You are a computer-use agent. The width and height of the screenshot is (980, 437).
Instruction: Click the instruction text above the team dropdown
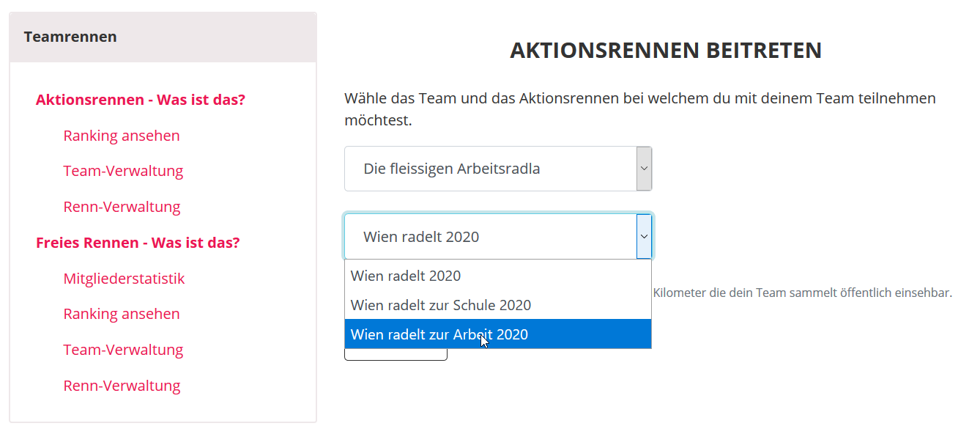pos(640,109)
